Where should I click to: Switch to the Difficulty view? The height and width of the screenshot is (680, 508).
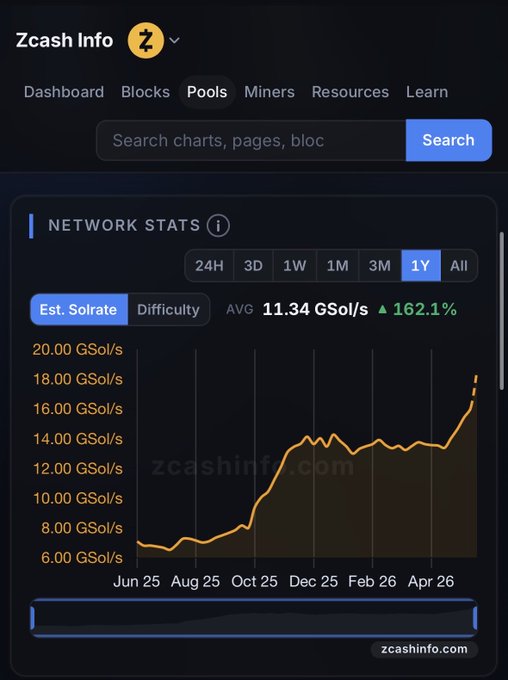(x=168, y=310)
